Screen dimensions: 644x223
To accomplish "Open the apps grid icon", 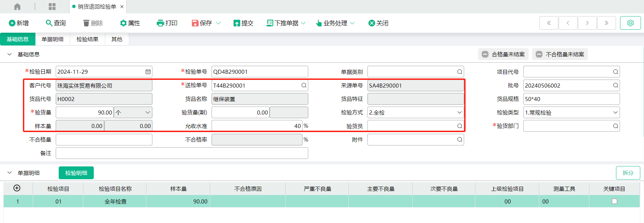I will tap(52, 6).
